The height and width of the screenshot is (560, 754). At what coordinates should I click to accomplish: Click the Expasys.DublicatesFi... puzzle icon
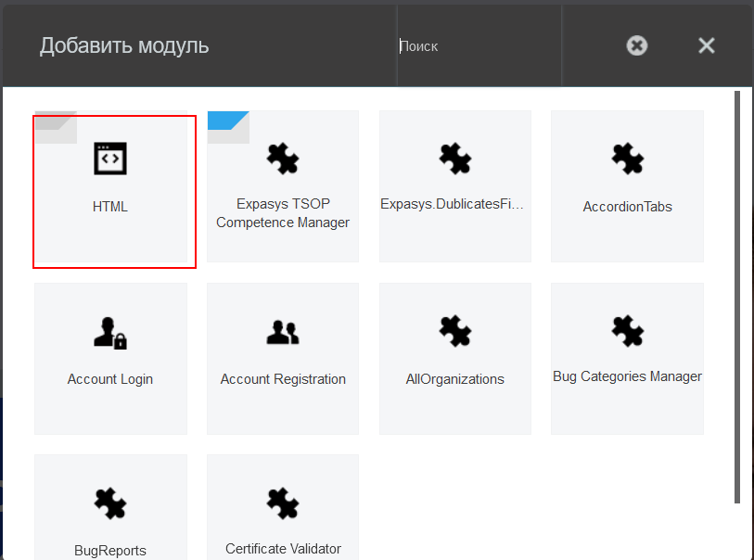[454, 159]
